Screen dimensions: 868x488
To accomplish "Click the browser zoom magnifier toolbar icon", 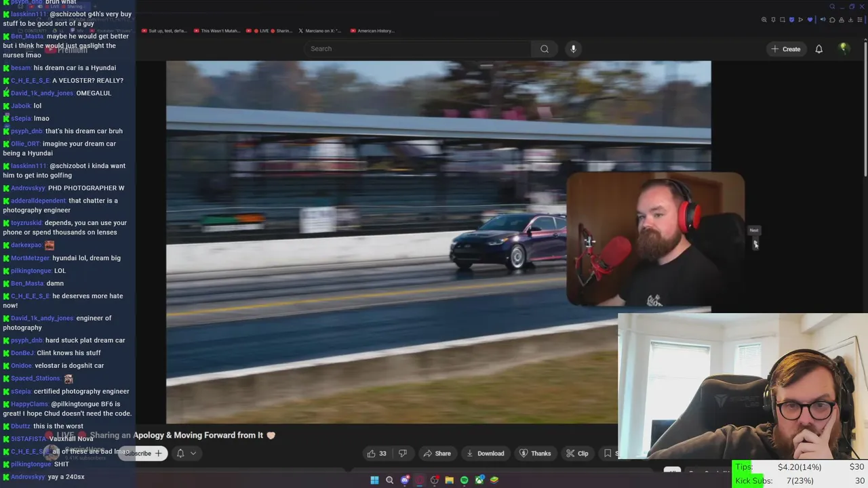I will pyautogui.click(x=764, y=20).
